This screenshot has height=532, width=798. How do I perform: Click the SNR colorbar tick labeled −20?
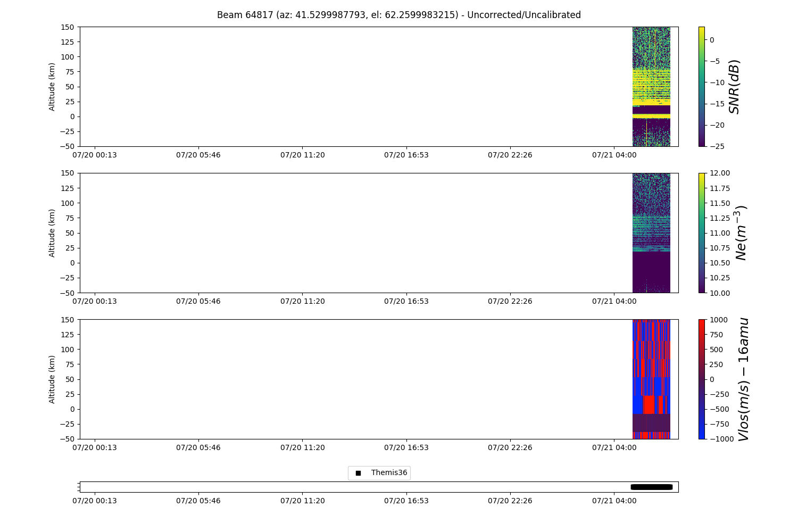click(x=716, y=125)
